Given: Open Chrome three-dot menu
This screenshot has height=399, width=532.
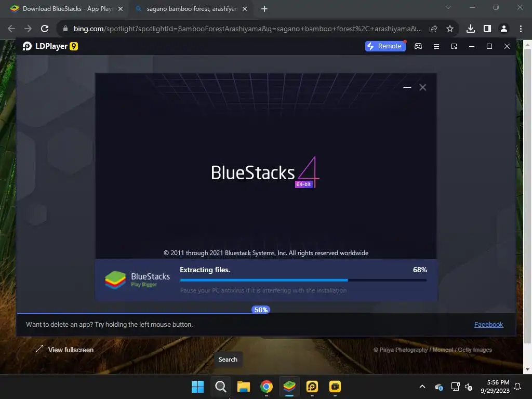Looking at the screenshot, I should (521, 29).
